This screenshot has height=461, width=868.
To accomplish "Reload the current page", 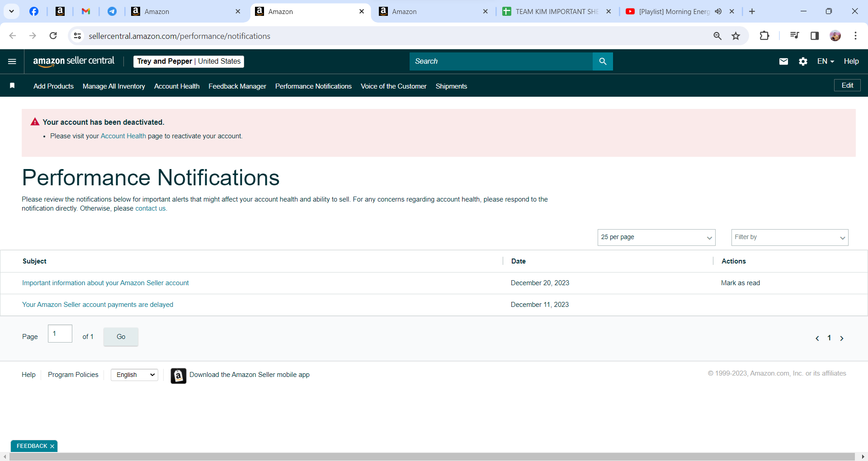I will [53, 36].
